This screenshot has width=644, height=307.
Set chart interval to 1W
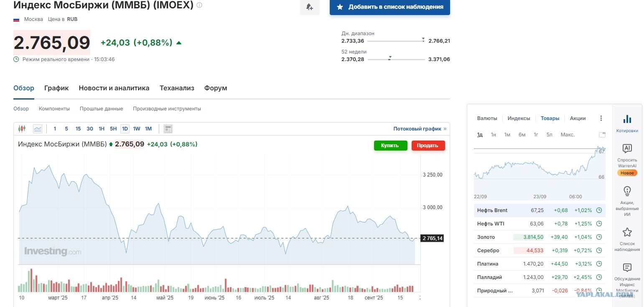(x=137, y=129)
